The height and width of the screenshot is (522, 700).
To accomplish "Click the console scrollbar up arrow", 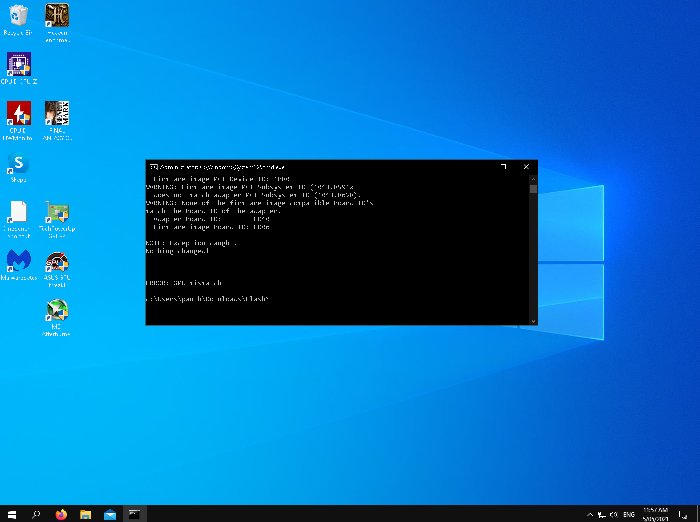I will tap(533, 179).
